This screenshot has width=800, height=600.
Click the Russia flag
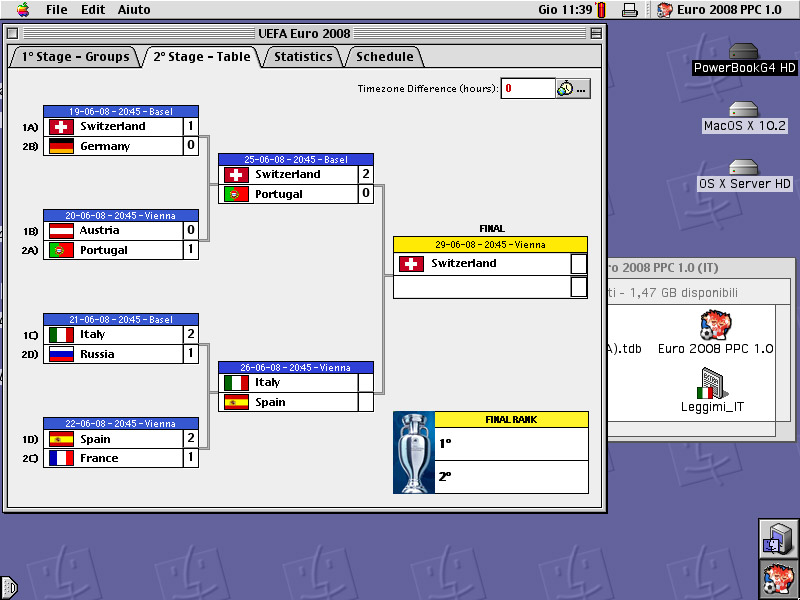pos(61,354)
